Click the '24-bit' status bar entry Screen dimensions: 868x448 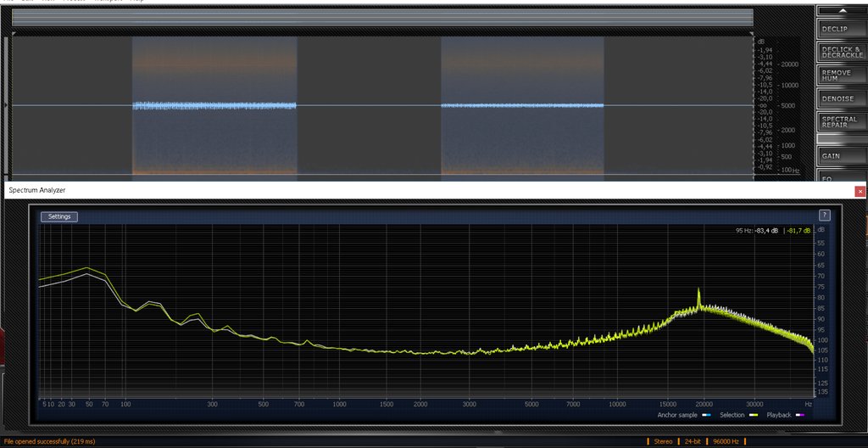(693, 442)
